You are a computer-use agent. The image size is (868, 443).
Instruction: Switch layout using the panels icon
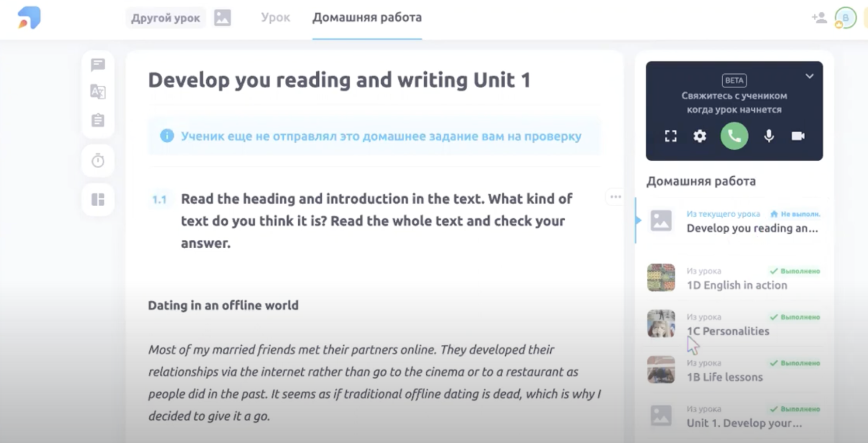(x=98, y=200)
